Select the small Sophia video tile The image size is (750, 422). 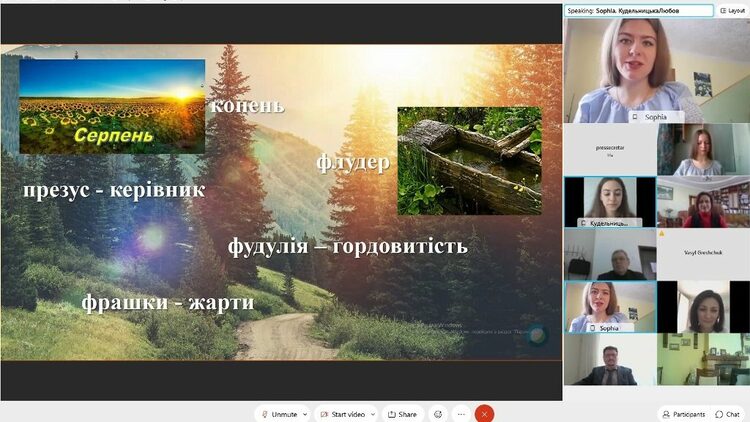pos(610,307)
